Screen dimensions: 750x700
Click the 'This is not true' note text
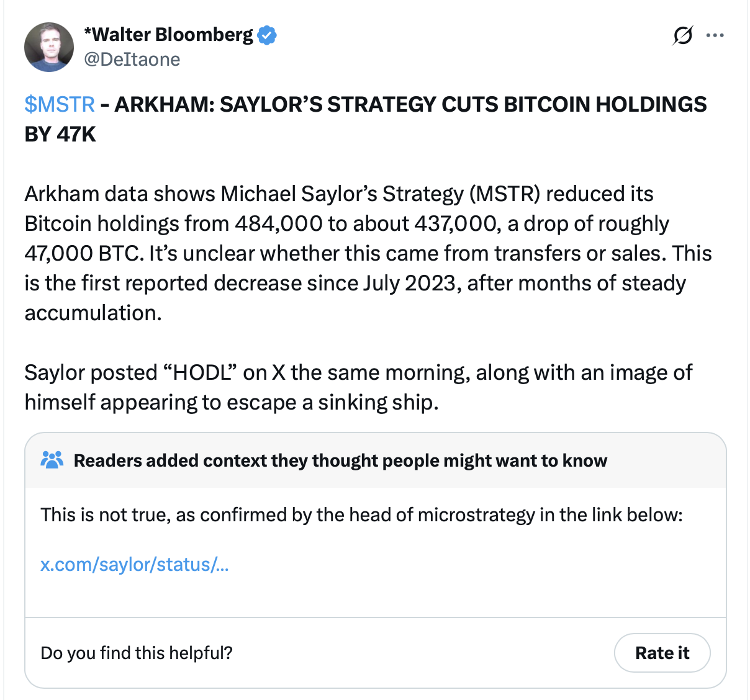[x=361, y=515]
